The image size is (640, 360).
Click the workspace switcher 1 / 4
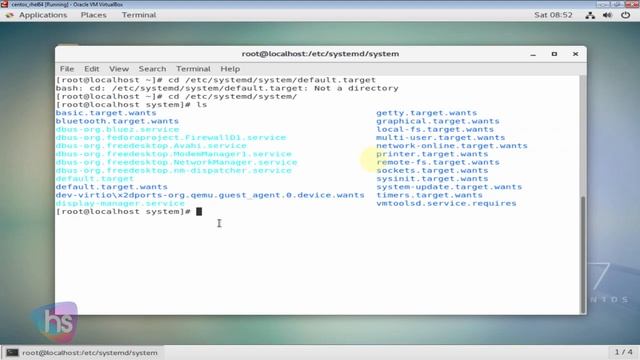(623, 352)
